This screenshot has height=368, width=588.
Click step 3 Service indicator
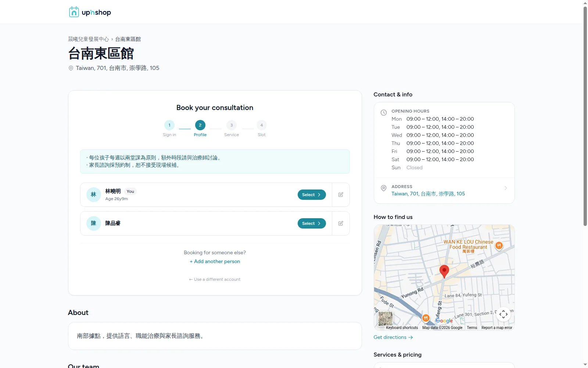click(x=232, y=128)
